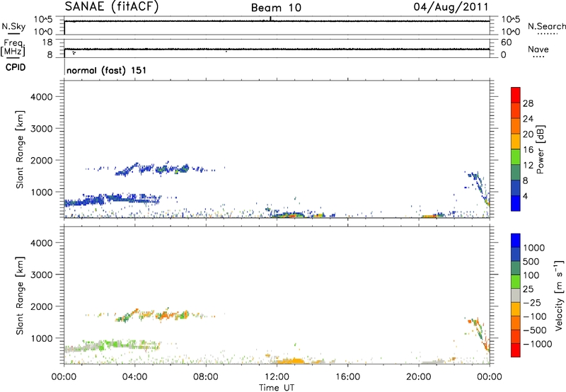Image resolution: width=566 pixels, height=392 pixels.
Task: Click the gray segment of Velocity colorbar
Action: tap(516, 295)
